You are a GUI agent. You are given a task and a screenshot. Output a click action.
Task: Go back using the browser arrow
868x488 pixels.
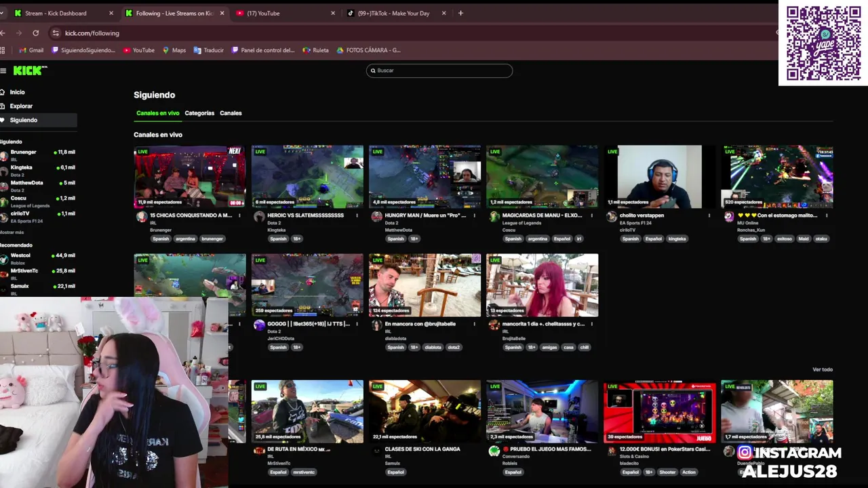tap(3, 33)
